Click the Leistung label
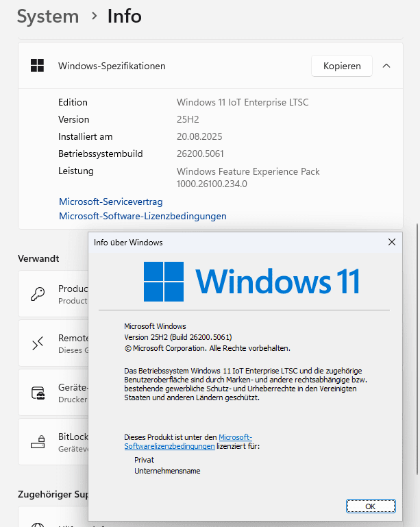420x527 pixels. coord(76,171)
